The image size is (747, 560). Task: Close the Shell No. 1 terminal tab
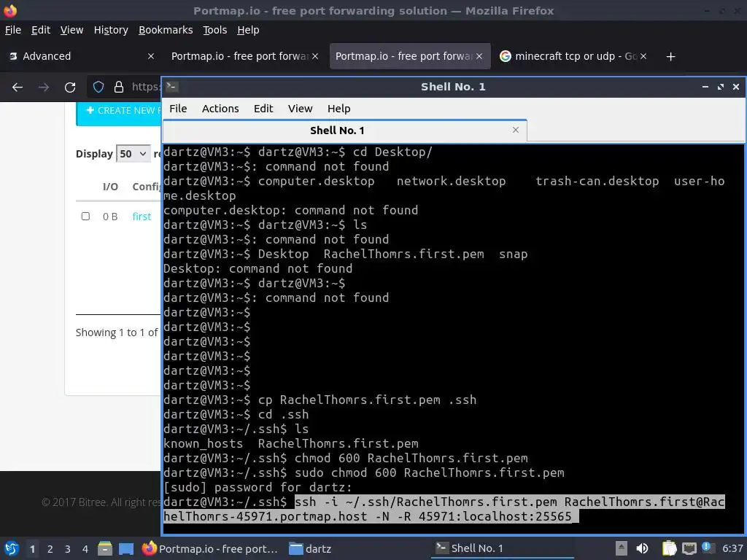tap(516, 130)
